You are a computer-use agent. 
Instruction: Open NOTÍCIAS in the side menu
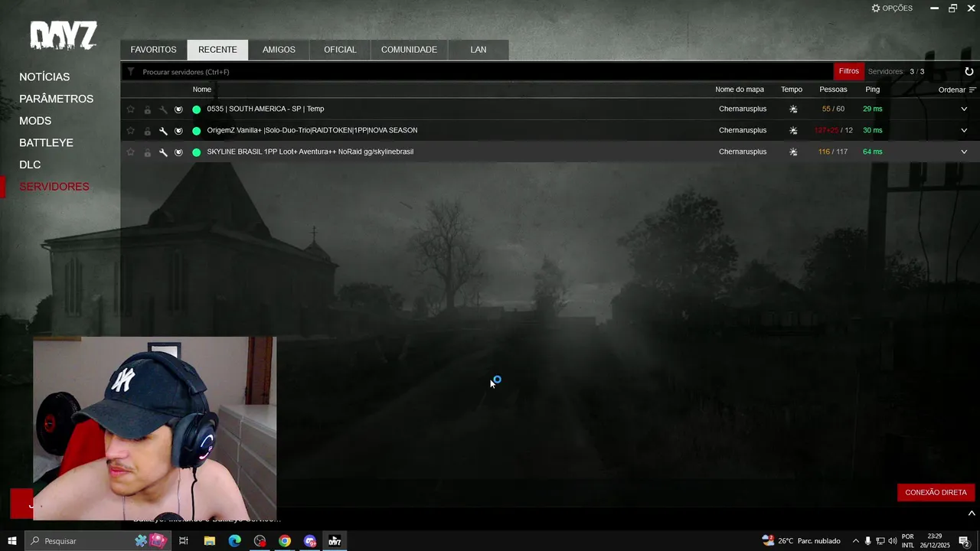click(44, 77)
